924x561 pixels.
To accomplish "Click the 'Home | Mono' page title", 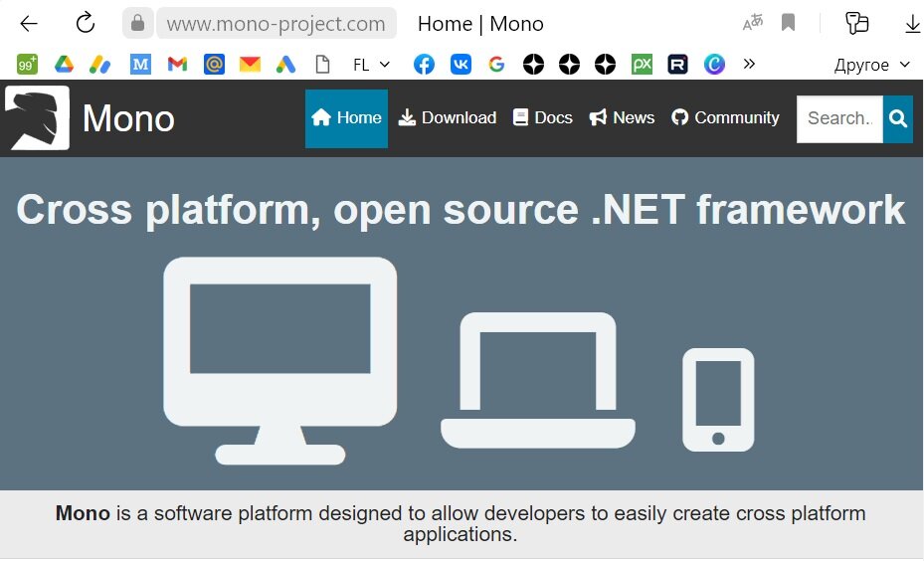I will tap(480, 24).
